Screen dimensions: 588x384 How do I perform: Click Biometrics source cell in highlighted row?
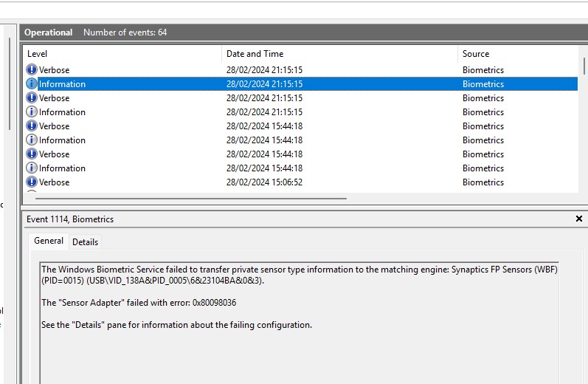pyautogui.click(x=483, y=84)
